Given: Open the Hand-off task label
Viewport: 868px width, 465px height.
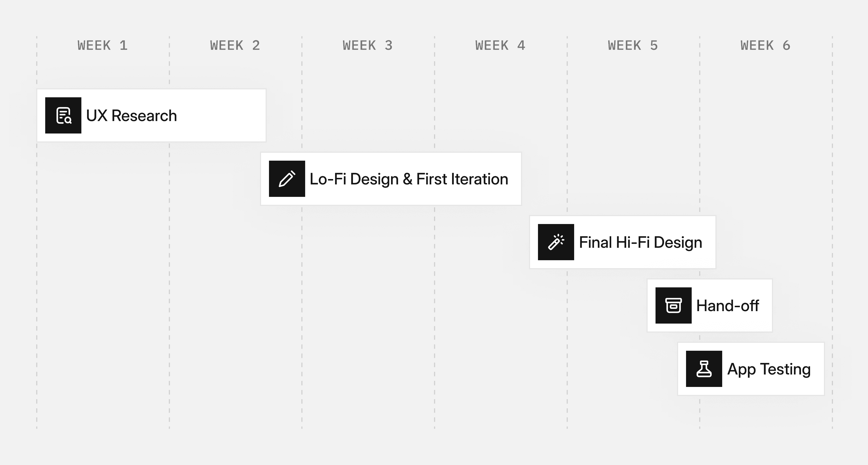Looking at the screenshot, I should click(728, 306).
